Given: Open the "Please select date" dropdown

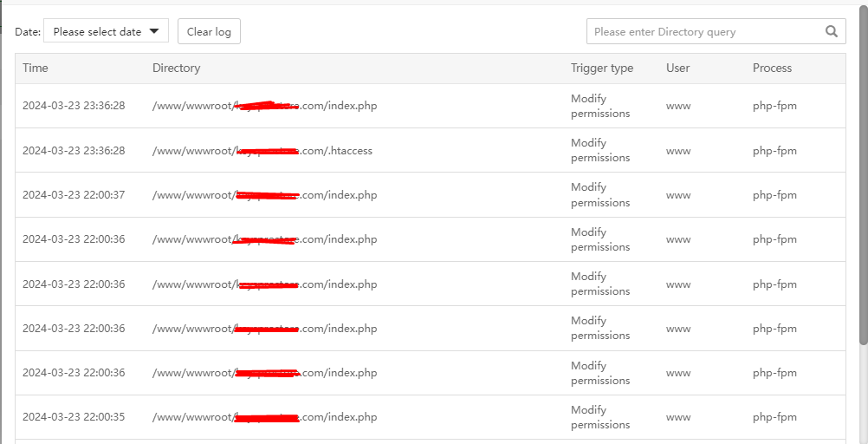Looking at the screenshot, I should coord(106,32).
